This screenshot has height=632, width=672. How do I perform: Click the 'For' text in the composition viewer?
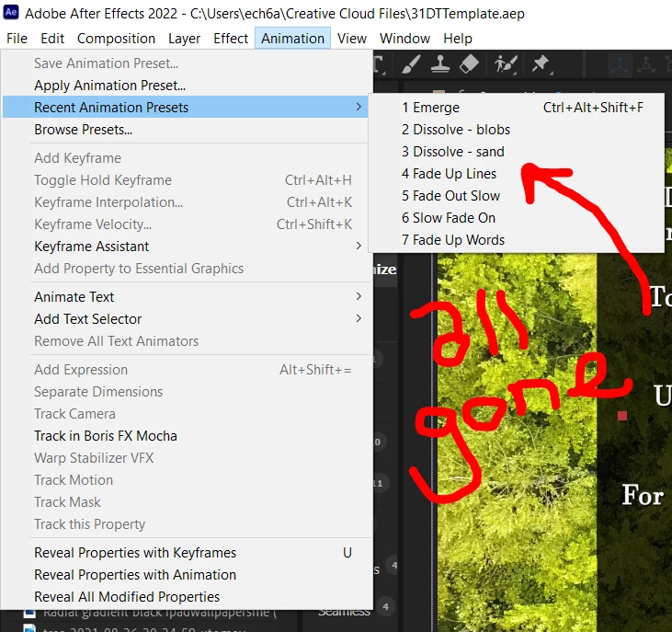point(643,495)
